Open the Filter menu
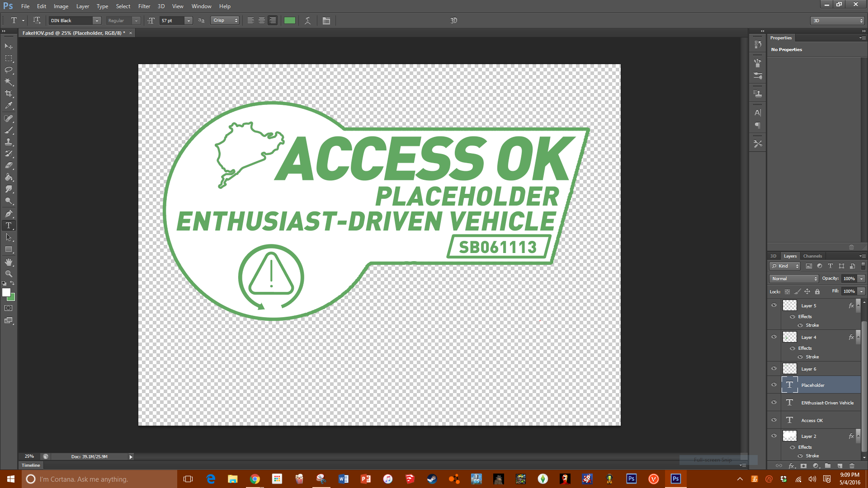 point(144,6)
